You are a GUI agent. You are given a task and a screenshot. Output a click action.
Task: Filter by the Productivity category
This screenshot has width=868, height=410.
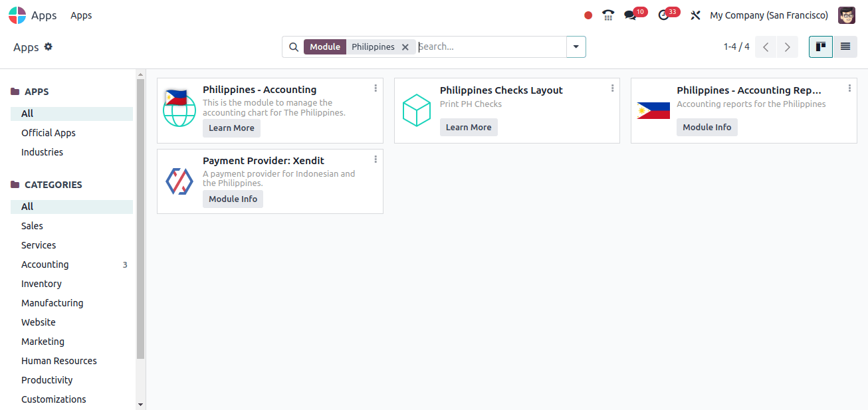point(72,380)
